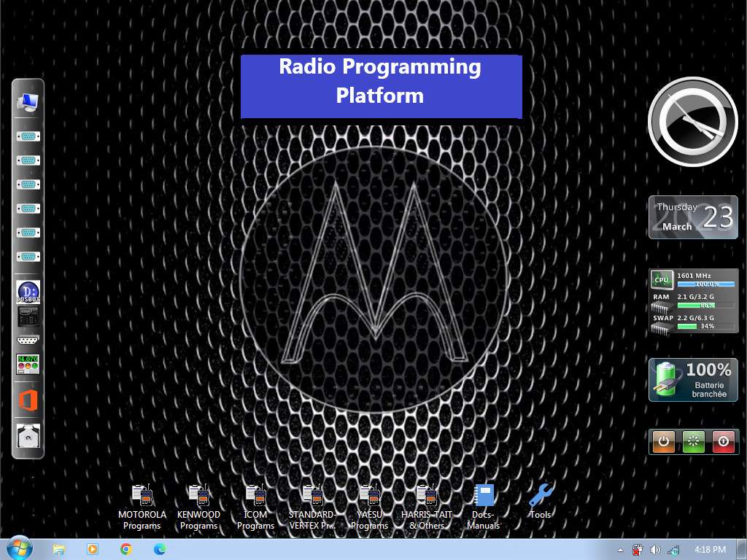Open the MOTOROLA Programs folder
The image size is (747, 560).
click(x=142, y=497)
